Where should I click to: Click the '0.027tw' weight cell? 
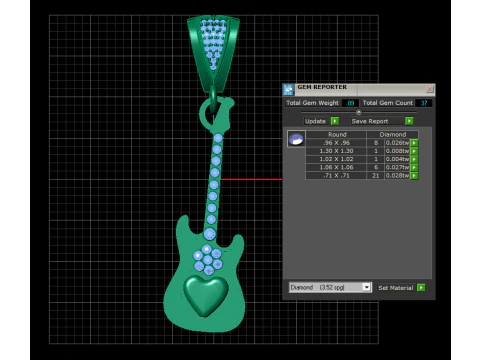[x=397, y=167]
